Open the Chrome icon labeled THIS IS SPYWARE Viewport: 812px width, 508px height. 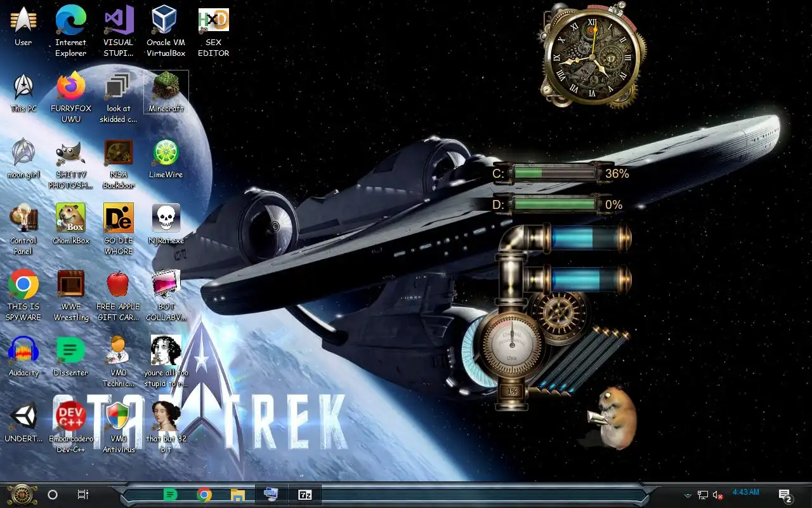(x=23, y=295)
